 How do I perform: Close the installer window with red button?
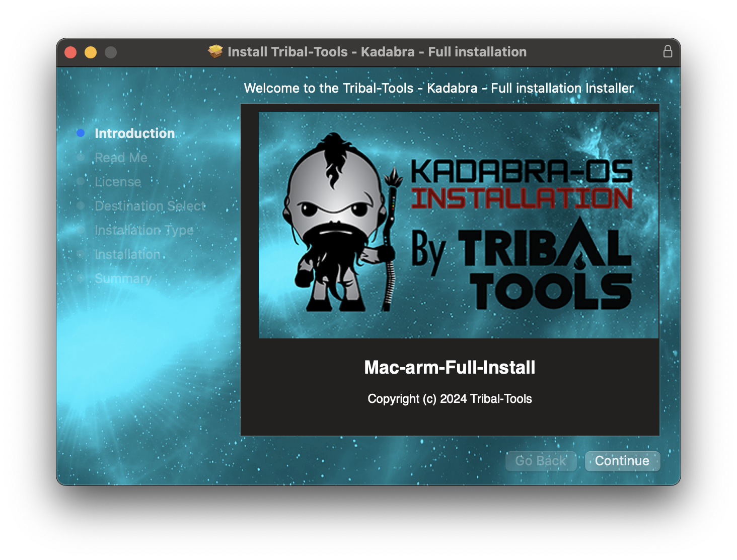coord(70,52)
